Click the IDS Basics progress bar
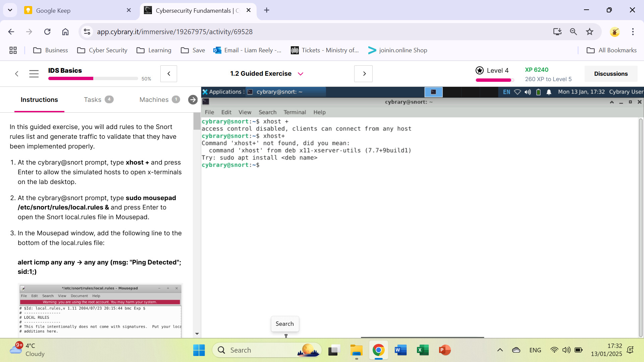Screen dimensions: 644x362 point(93,78)
